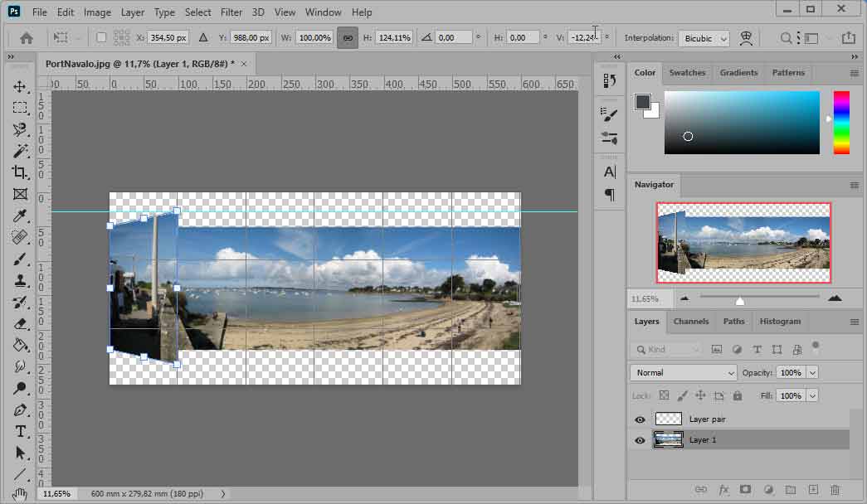The width and height of the screenshot is (867, 504).
Task: Select the Hand tool
Action: click(20, 494)
